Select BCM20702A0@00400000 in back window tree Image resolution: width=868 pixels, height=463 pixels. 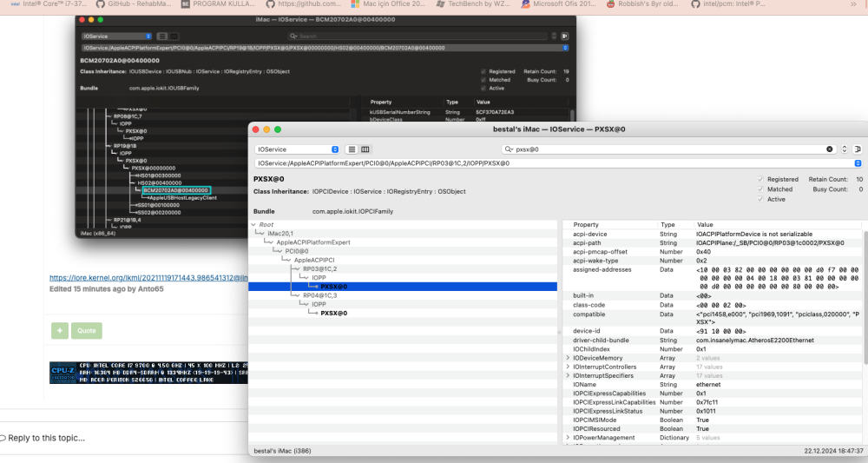(176, 190)
